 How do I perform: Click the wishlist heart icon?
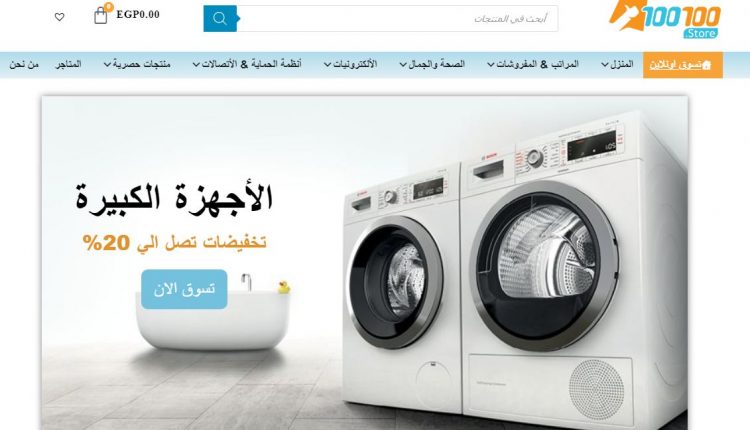click(59, 17)
